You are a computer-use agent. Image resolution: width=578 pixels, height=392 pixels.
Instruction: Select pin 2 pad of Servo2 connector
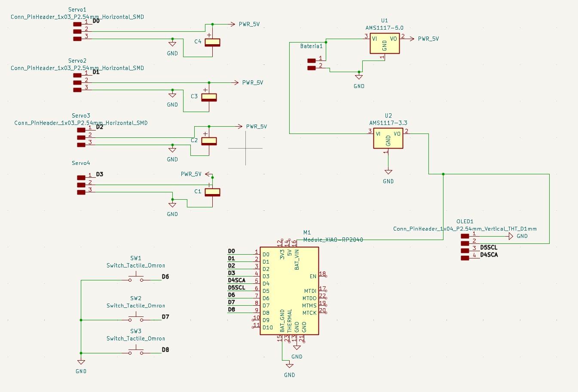(77, 82)
